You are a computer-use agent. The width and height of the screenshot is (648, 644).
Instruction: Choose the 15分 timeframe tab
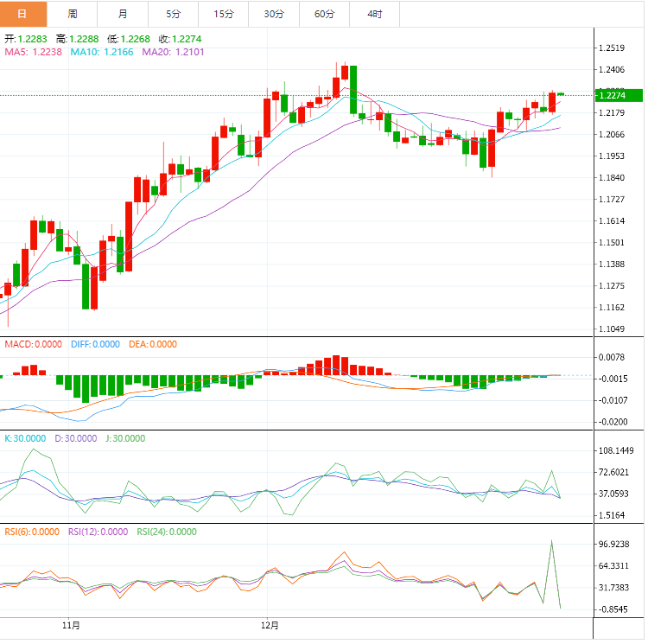click(x=223, y=14)
